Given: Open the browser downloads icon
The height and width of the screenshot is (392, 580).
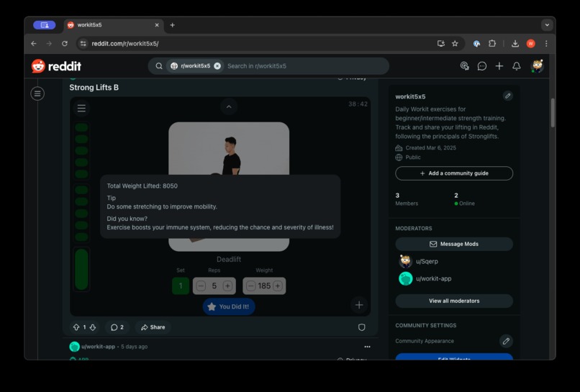Looking at the screenshot, I should [x=515, y=44].
